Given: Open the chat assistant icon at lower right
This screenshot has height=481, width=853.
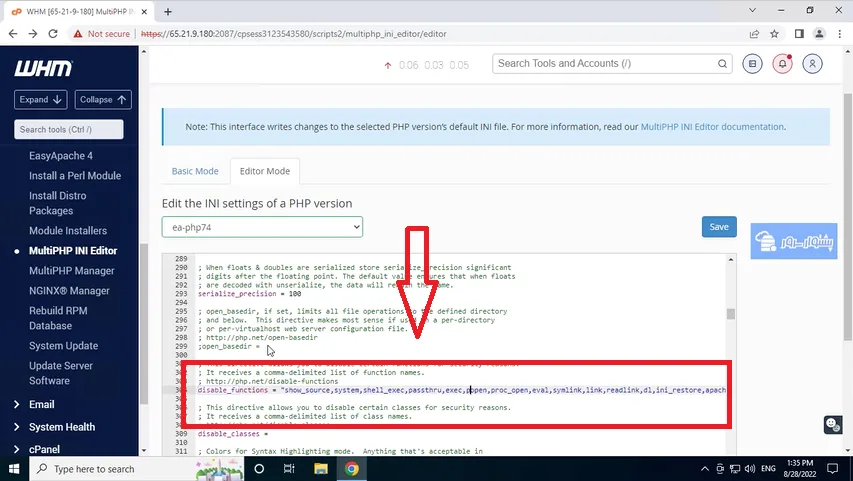Looking at the screenshot, I should click(x=832, y=424).
